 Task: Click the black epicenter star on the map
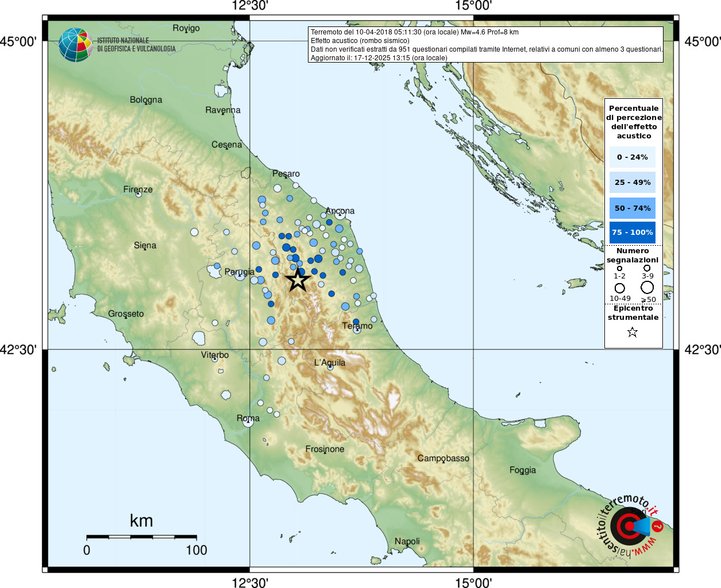tap(298, 280)
